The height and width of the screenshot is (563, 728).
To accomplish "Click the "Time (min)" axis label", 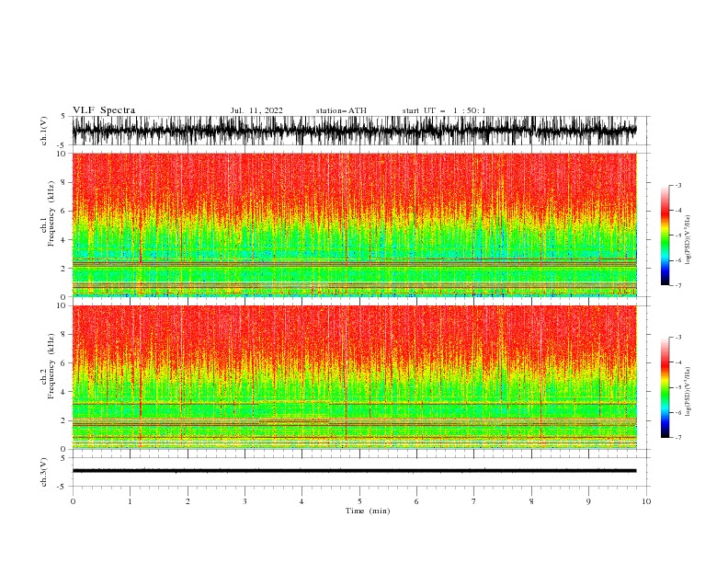I will click(x=368, y=511).
